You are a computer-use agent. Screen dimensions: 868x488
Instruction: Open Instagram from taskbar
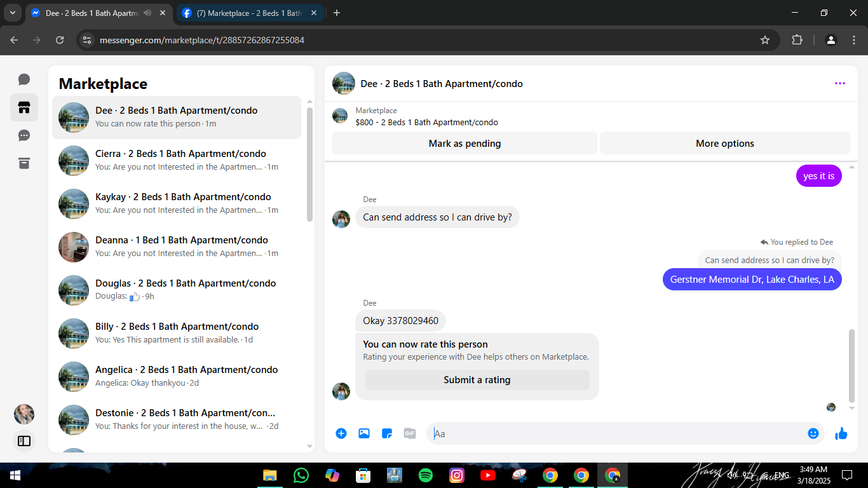point(457,475)
